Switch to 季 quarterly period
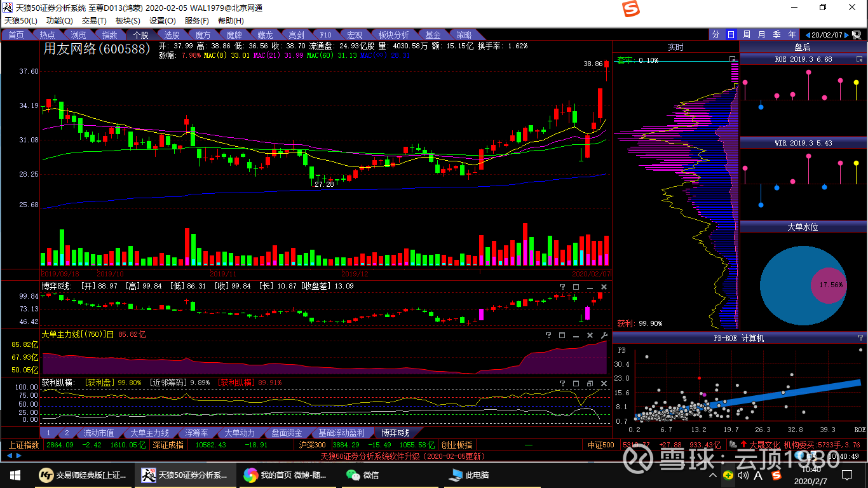Image resolution: width=868 pixels, height=488 pixels. pyautogui.click(x=776, y=35)
